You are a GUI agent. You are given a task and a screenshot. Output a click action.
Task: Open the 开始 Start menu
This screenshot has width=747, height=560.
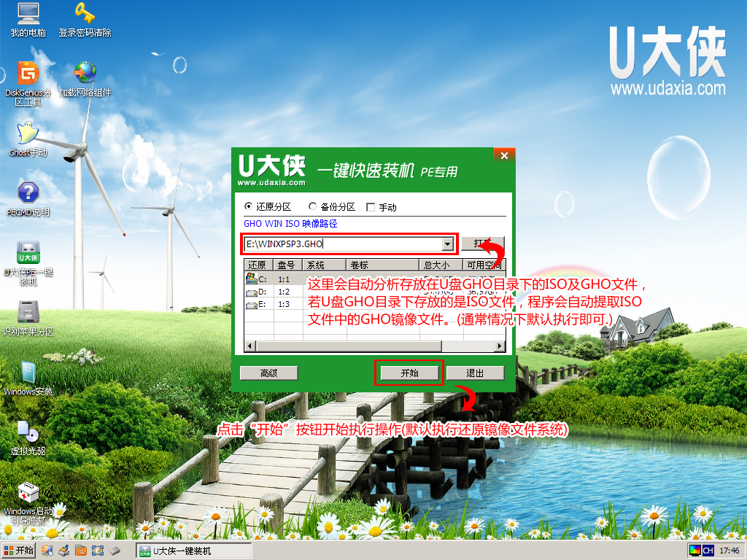pos(20,551)
